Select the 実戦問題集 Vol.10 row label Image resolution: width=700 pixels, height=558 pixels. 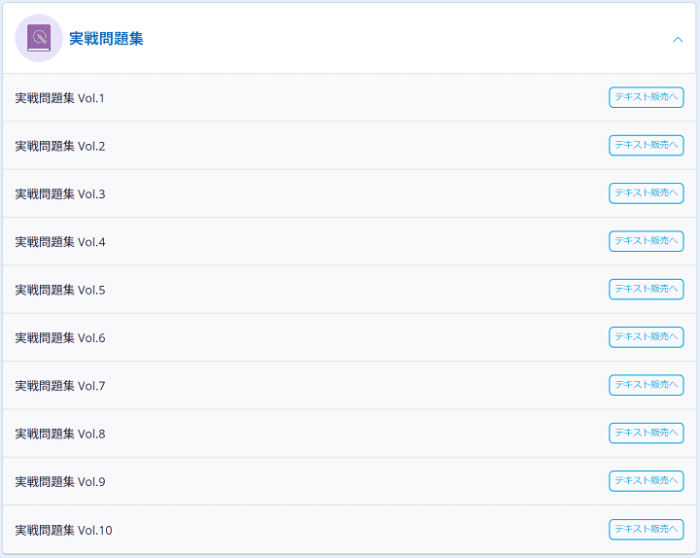coord(63,530)
